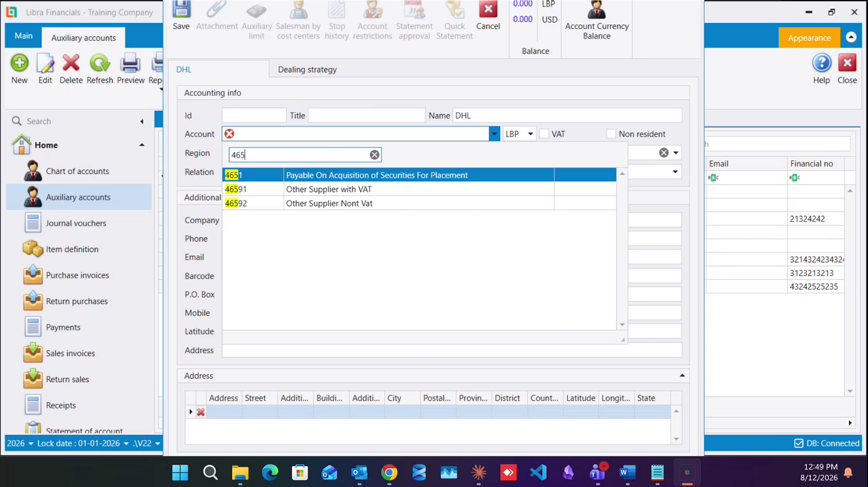
Task: Open Windows Start menu
Action: coord(180,472)
